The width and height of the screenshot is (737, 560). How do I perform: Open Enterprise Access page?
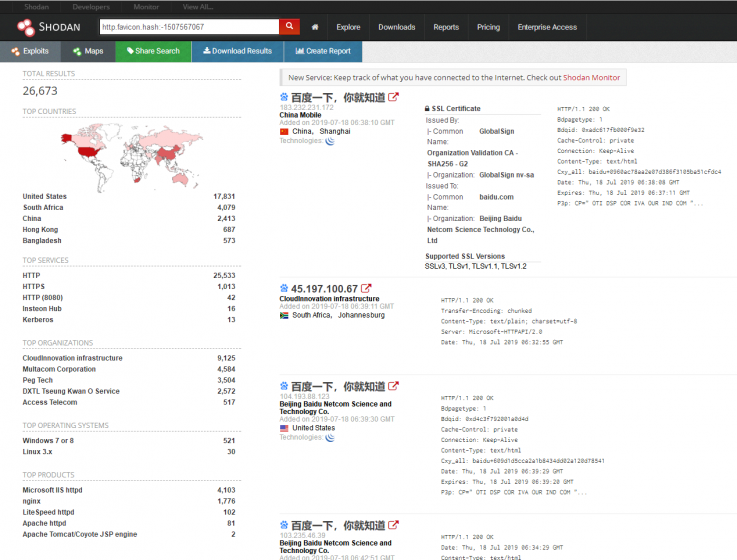547,27
